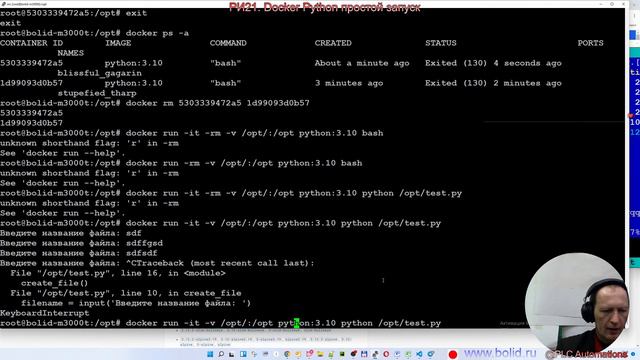Launch Opera browser from the taskbar

(x=386, y=354)
